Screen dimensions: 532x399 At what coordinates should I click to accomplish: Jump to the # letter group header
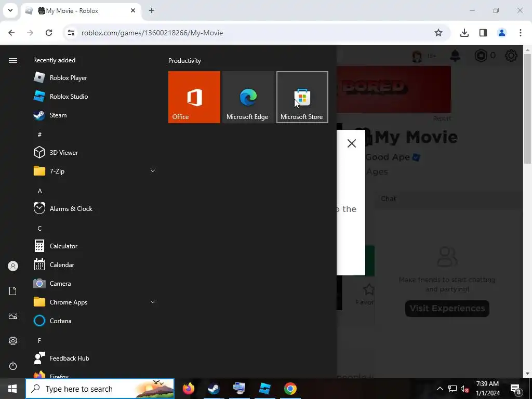pyautogui.click(x=39, y=135)
